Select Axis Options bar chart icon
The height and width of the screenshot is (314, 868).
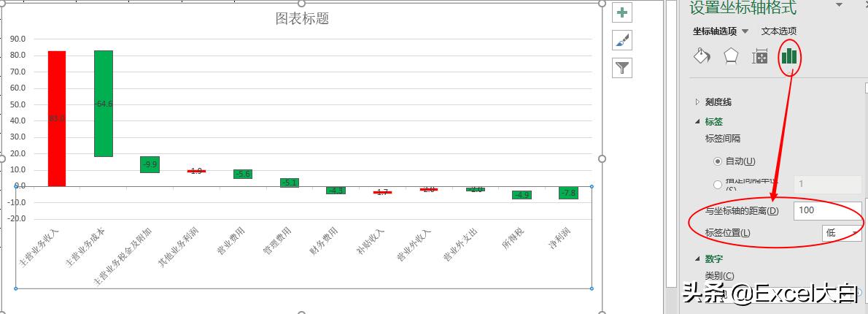pyautogui.click(x=788, y=56)
